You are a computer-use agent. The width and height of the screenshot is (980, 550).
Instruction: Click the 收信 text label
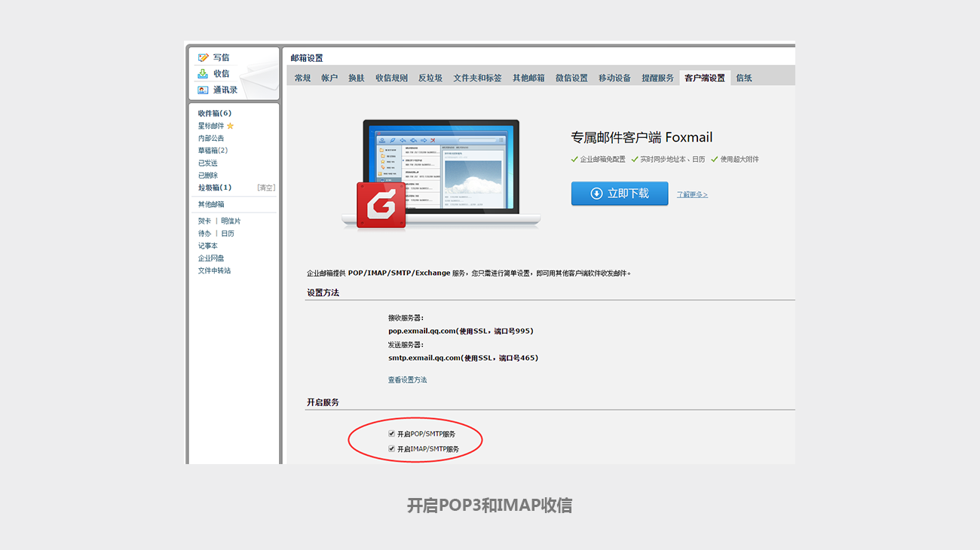[x=221, y=74]
